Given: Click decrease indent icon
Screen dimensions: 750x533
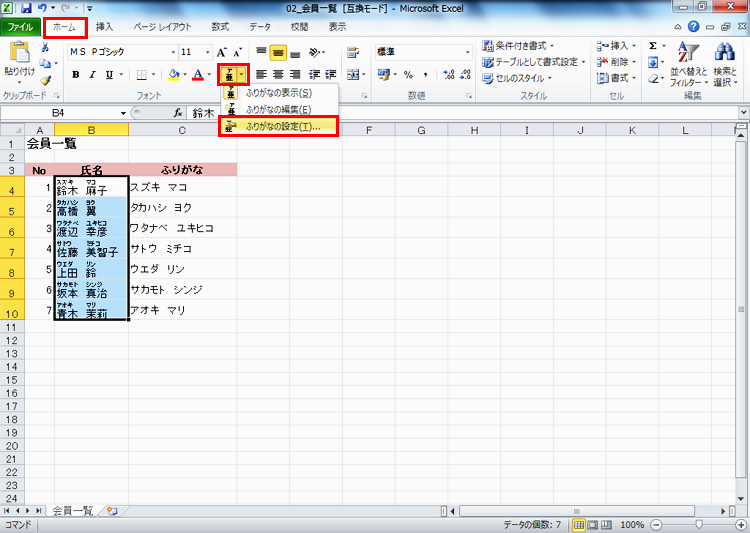Looking at the screenshot, I should coord(314,75).
